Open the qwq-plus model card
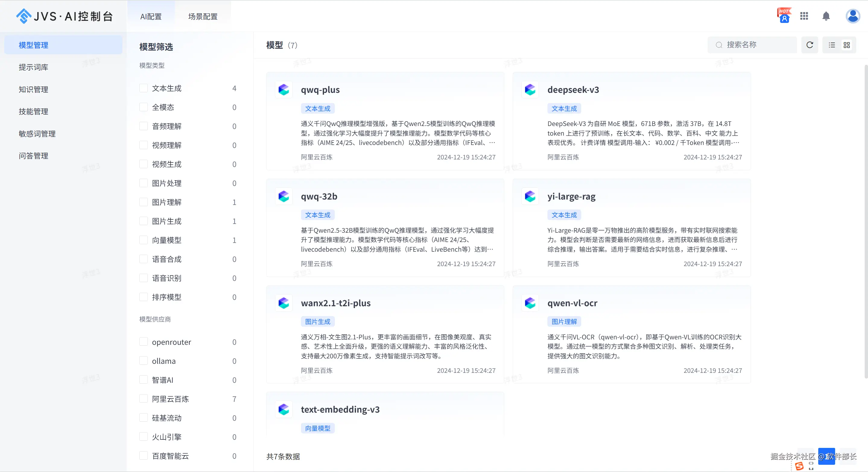The image size is (868, 472). (385, 121)
